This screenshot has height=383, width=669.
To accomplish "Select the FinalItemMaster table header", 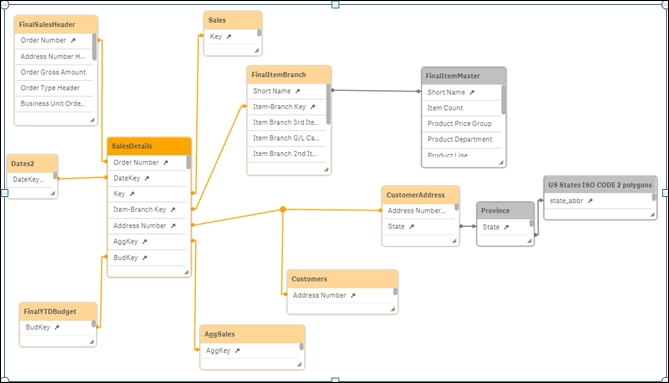I will click(464, 76).
